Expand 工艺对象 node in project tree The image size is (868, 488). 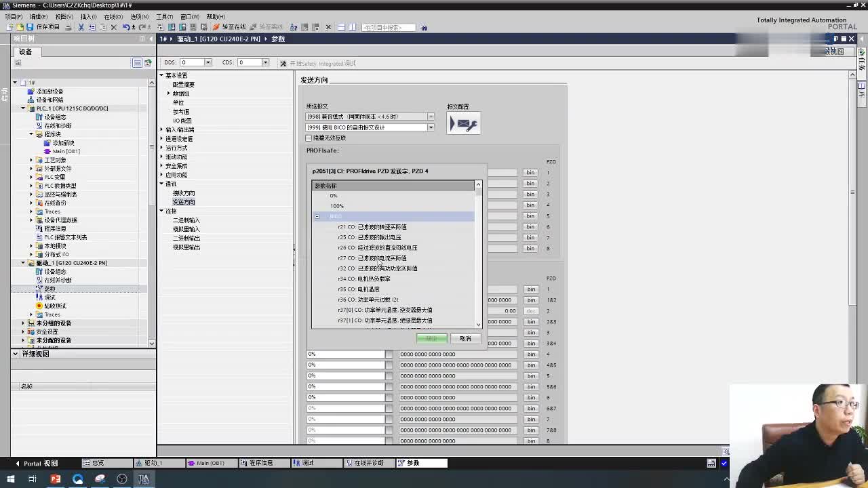pos(31,160)
